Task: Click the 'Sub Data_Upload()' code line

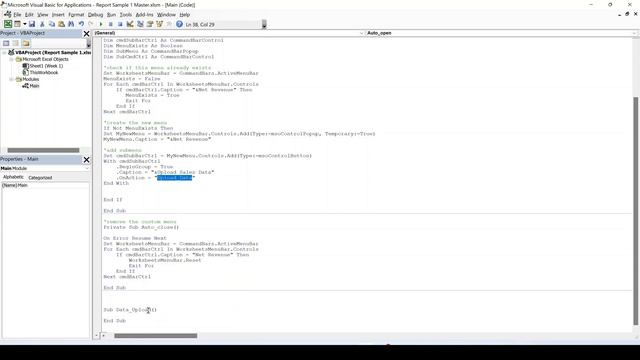Action: [x=130, y=310]
